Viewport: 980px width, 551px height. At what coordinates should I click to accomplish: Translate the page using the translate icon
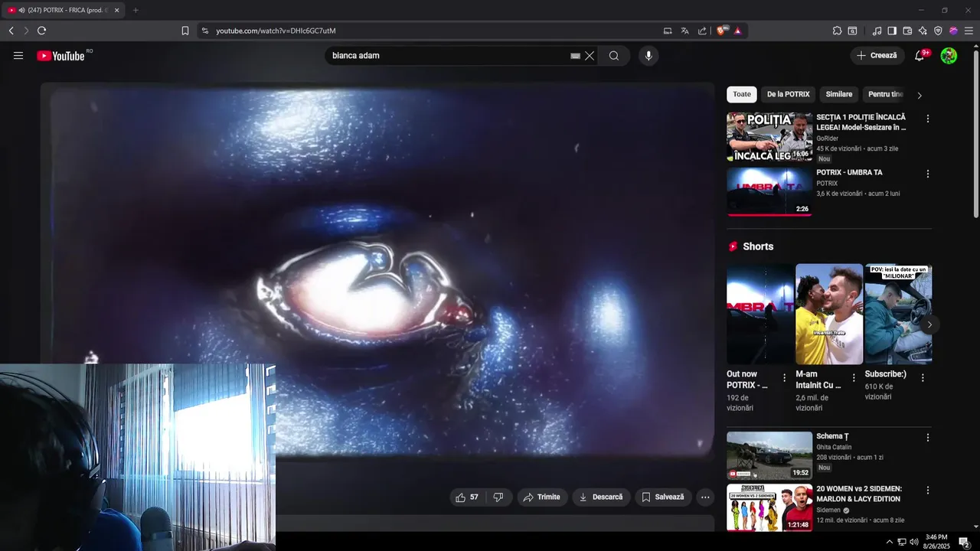(684, 31)
